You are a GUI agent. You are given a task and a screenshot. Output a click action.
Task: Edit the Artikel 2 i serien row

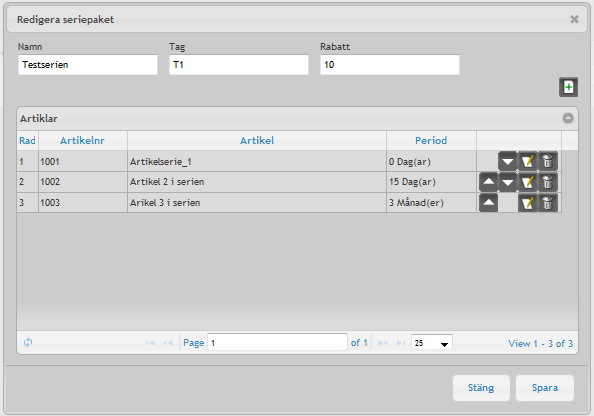click(x=527, y=182)
